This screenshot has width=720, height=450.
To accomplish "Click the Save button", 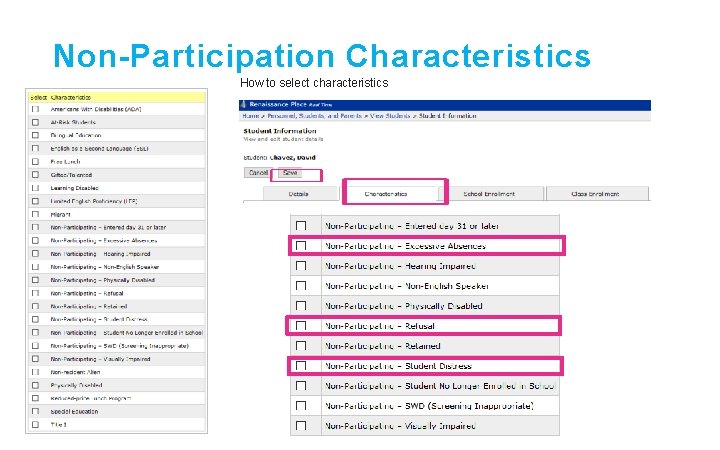I will [290, 173].
